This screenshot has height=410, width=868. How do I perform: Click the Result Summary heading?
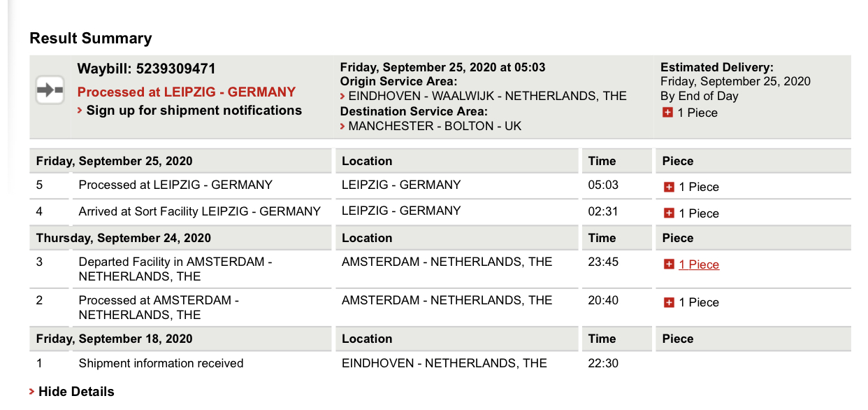click(91, 38)
